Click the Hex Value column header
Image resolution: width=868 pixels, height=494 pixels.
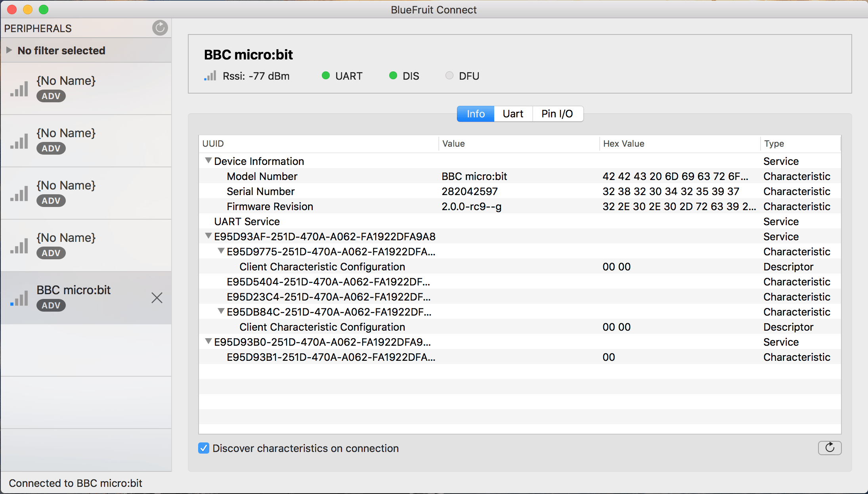[623, 144]
